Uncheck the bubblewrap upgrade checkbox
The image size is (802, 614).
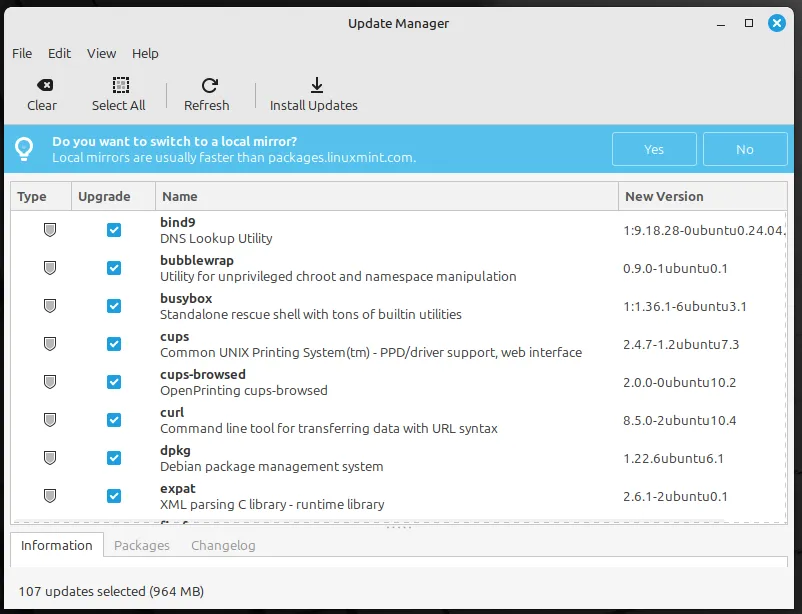(114, 268)
